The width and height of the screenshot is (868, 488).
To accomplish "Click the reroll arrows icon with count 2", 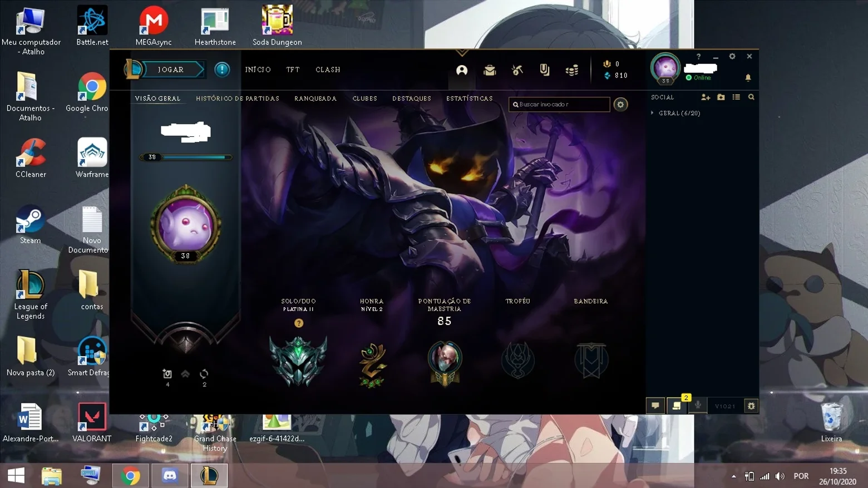I will [x=204, y=374].
